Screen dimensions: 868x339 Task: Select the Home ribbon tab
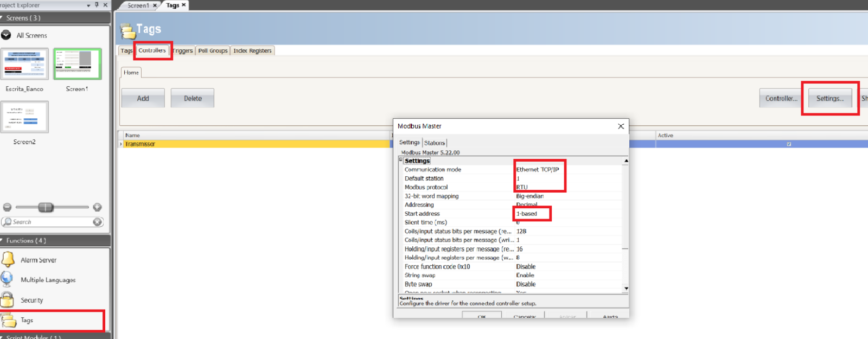pos(131,72)
